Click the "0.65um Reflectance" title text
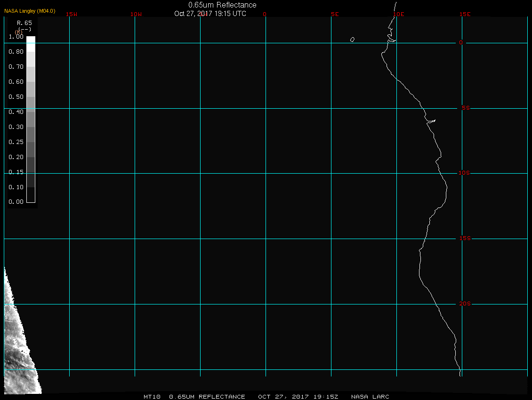This screenshot has width=532, height=400. click(222, 5)
